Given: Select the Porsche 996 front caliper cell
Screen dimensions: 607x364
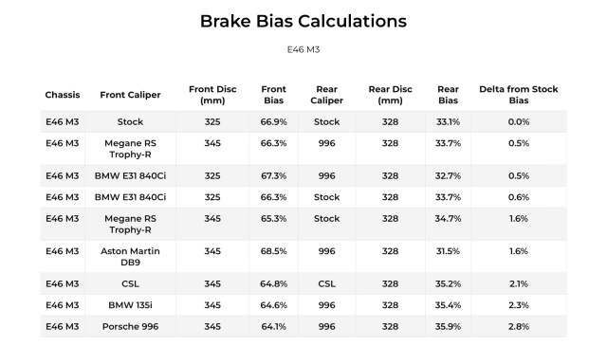Looking at the screenshot, I should coord(131,326).
